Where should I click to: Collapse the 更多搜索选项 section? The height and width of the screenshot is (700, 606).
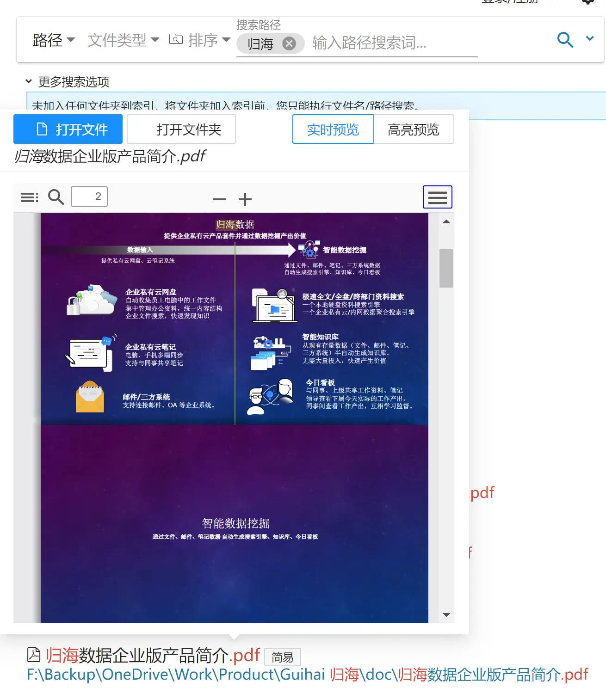(29, 81)
